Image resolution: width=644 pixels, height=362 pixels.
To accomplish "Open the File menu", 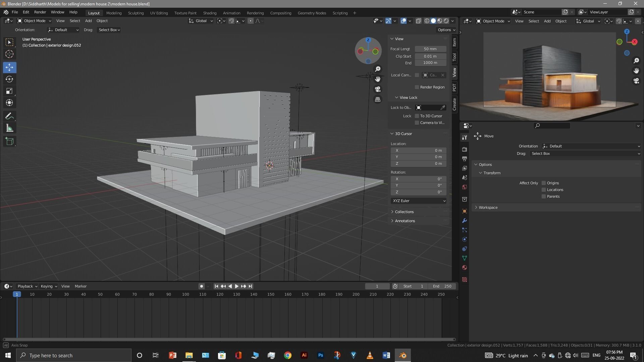I will point(15,12).
